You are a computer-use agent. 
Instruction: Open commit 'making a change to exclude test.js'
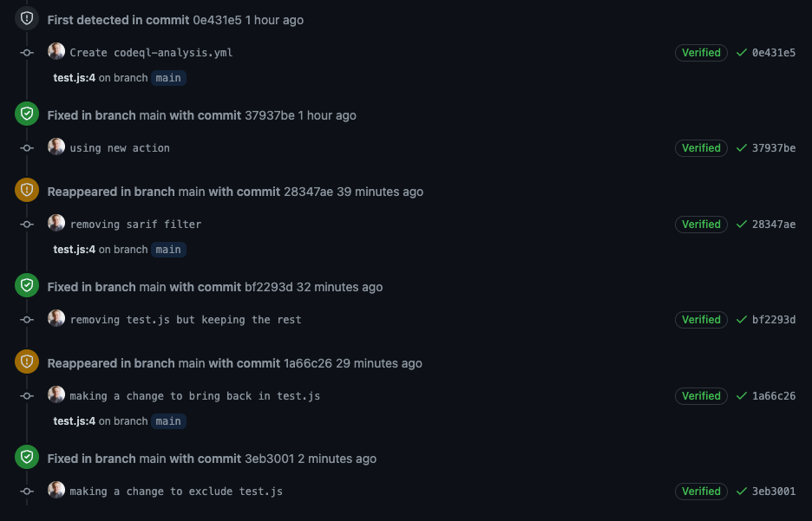click(x=176, y=492)
